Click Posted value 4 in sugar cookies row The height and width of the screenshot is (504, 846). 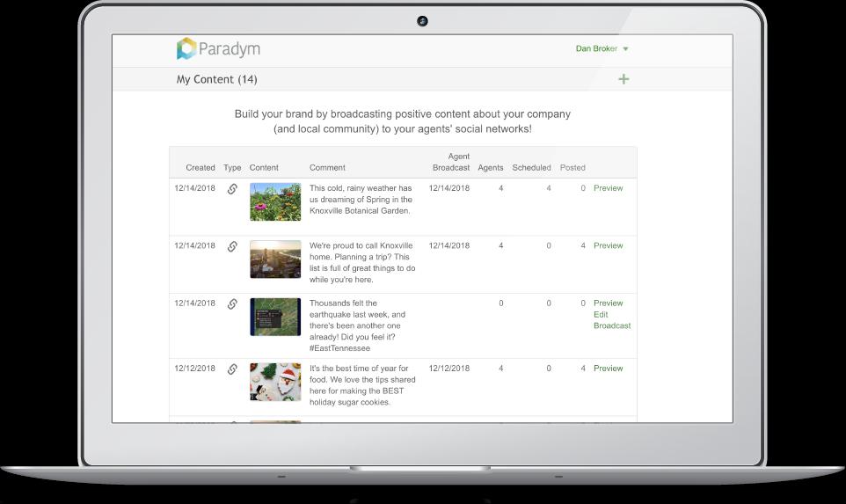click(583, 368)
